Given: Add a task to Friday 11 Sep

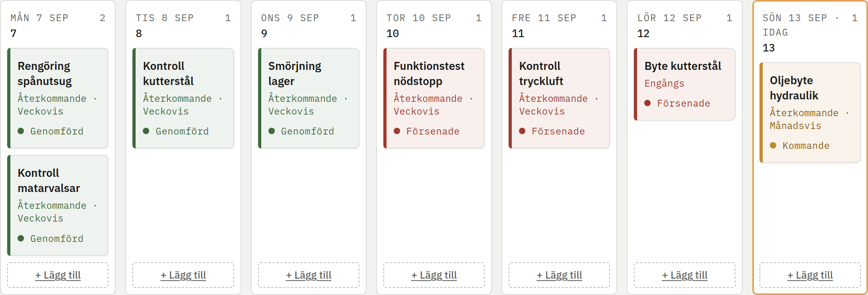Looking at the screenshot, I should click(559, 275).
